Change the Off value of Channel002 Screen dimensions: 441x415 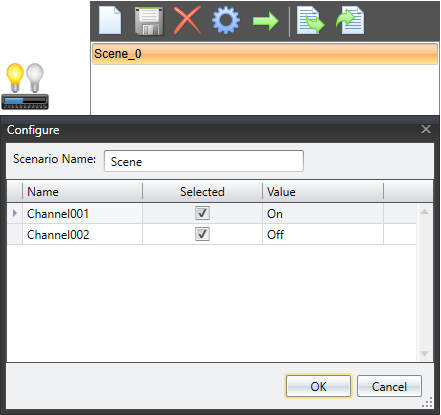(323, 235)
